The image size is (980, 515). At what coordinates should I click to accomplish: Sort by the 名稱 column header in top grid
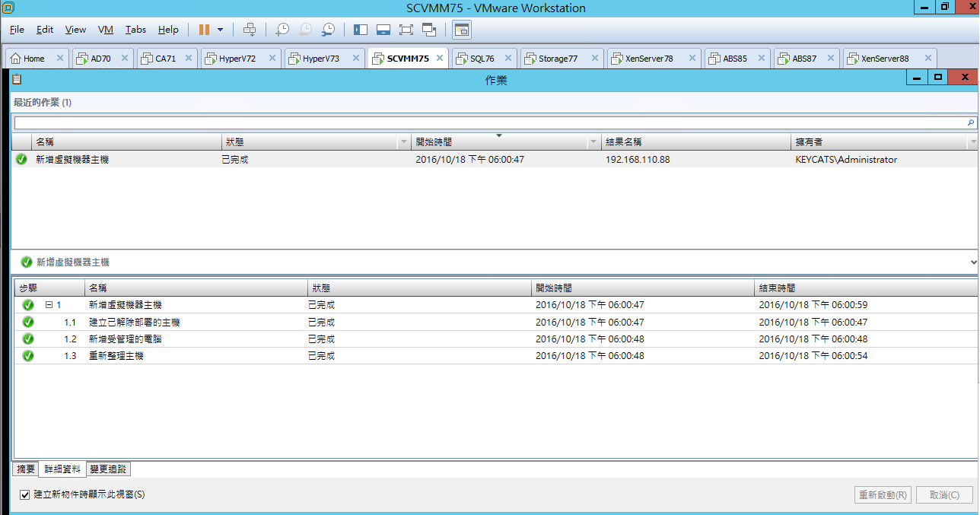click(x=126, y=142)
